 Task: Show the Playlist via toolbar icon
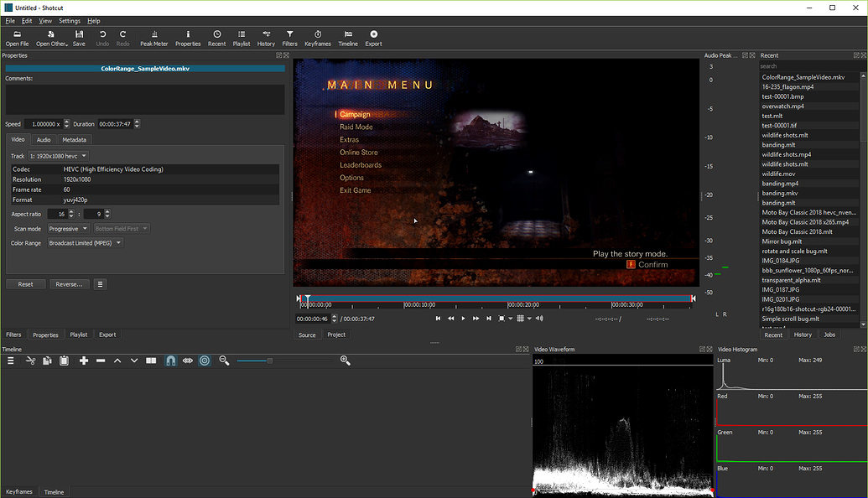click(x=242, y=39)
